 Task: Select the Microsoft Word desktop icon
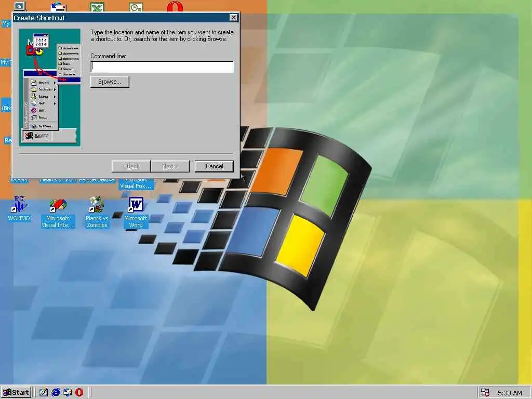click(x=136, y=204)
